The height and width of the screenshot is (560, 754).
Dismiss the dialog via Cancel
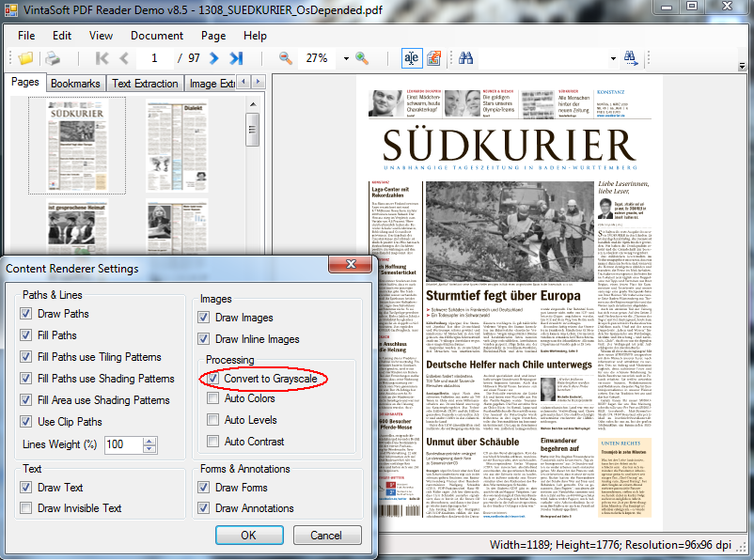coord(327,535)
